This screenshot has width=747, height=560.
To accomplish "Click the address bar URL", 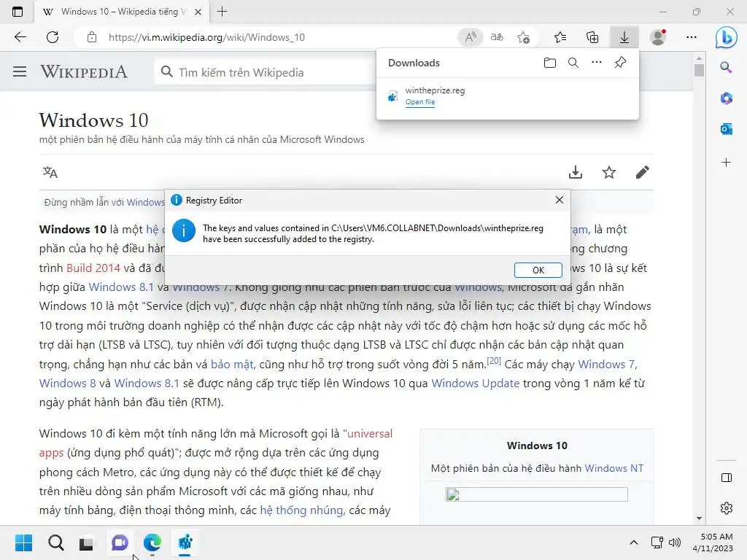I will pyautogui.click(x=206, y=38).
